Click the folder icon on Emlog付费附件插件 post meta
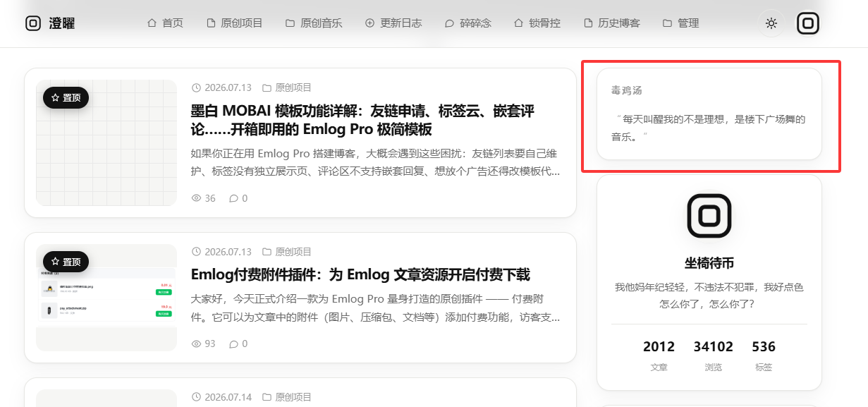Viewport: 868px width, 407px height. pyautogui.click(x=267, y=252)
